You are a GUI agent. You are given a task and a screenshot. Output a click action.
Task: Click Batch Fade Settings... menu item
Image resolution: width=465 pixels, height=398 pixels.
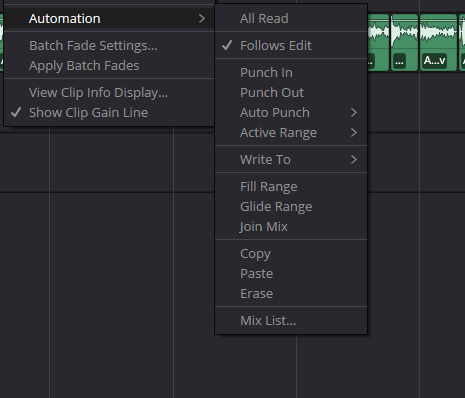(109, 46)
